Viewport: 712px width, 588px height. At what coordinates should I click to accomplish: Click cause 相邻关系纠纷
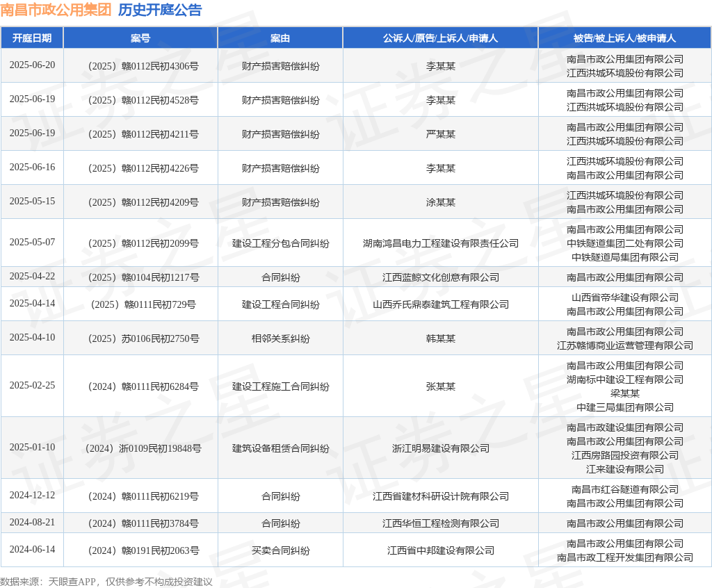tap(281, 338)
